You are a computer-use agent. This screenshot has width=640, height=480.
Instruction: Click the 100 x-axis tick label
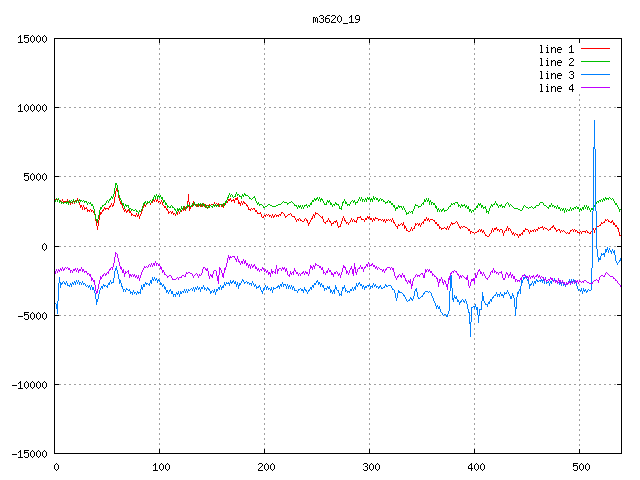tap(159, 466)
